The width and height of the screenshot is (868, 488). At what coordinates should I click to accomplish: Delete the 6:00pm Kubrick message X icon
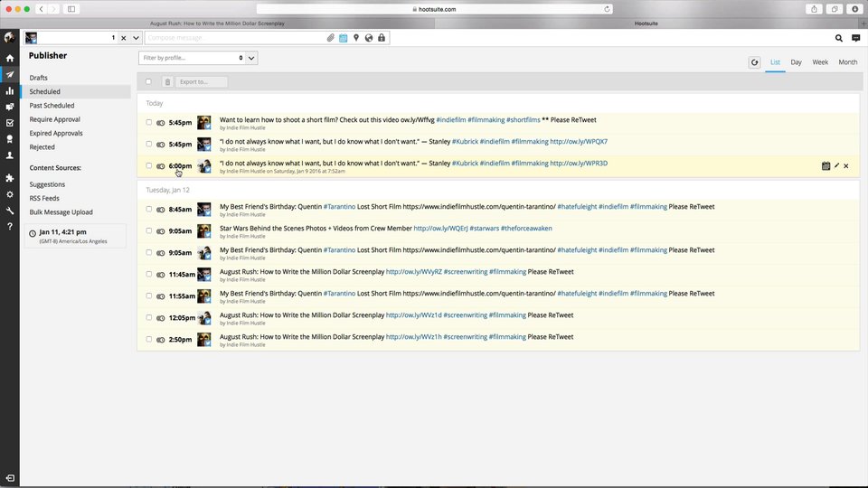[x=846, y=166]
